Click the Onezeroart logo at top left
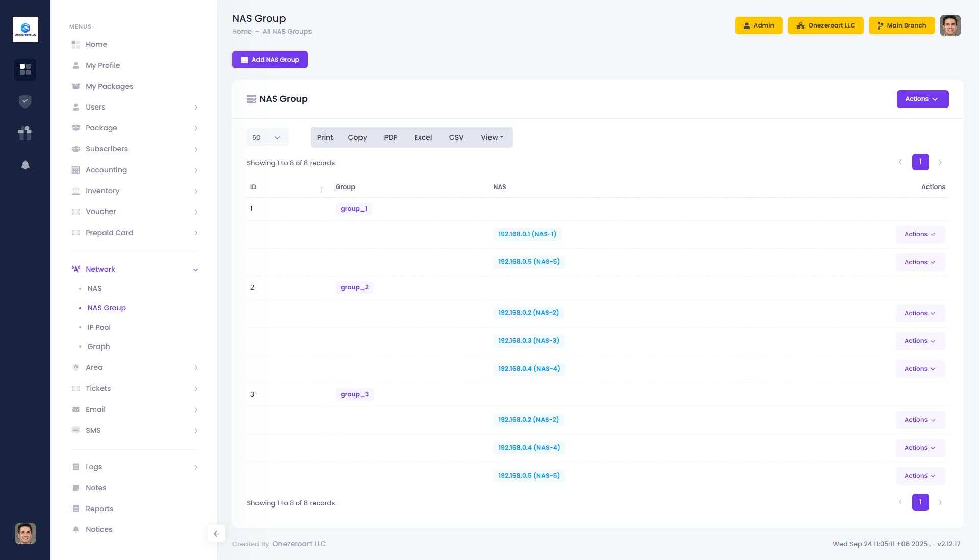Screen dimensions: 979x560 click(x=25, y=30)
